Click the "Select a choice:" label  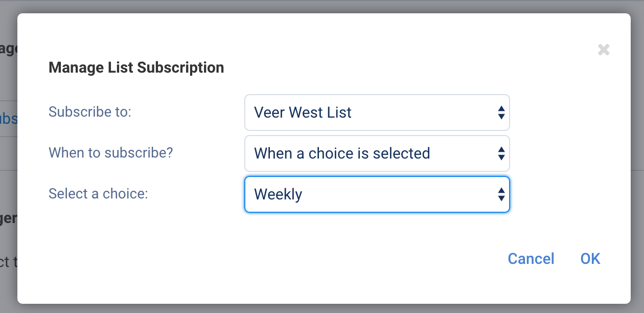point(98,194)
